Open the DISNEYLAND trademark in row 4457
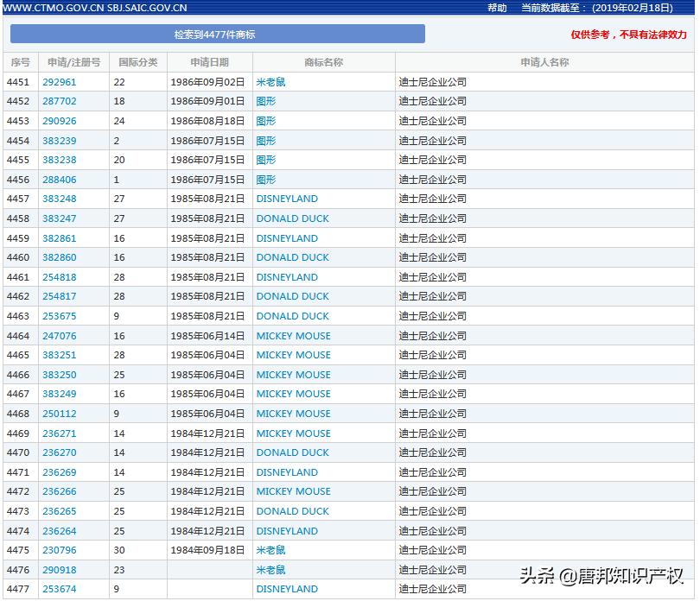This screenshot has height=601, width=700. pos(288,199)
